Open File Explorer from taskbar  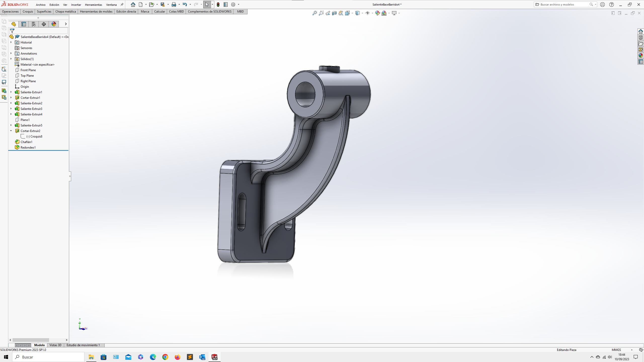91,357
